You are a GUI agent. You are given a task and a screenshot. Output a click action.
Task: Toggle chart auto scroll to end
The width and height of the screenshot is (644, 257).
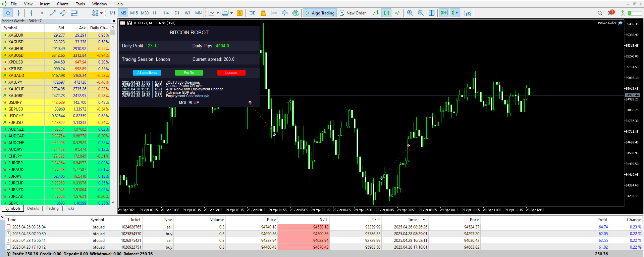444,13
